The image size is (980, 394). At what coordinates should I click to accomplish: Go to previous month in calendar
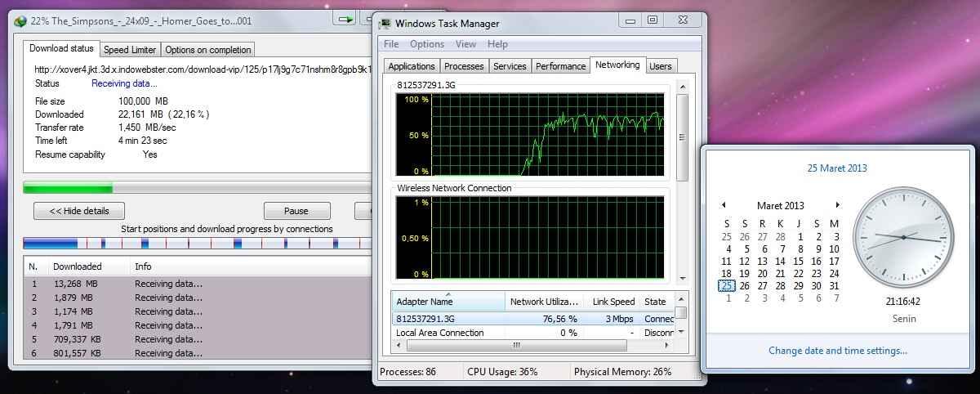click(x=724, y=205)
